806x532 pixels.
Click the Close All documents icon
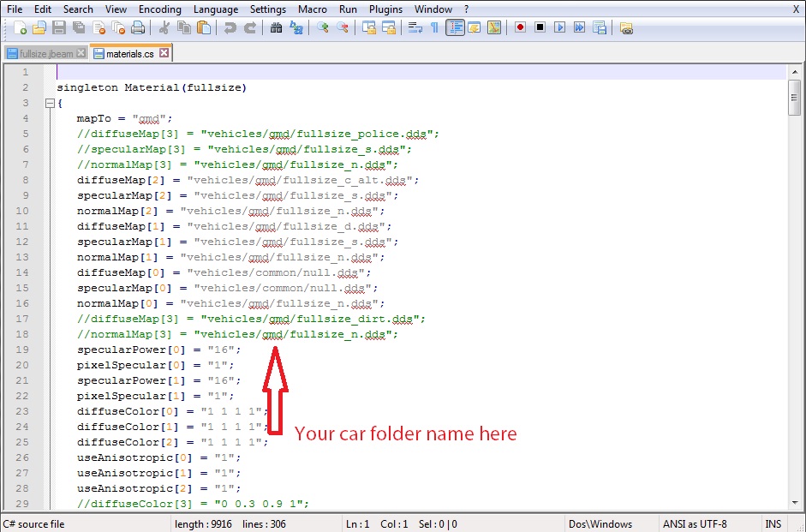tap(118, 27)
